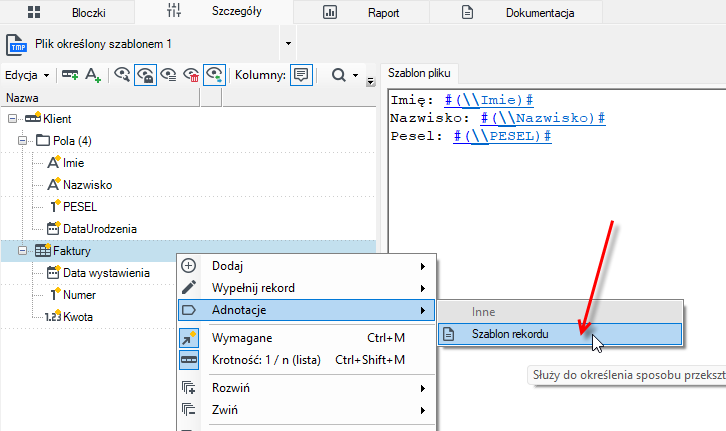Select the Faktury list node
The image size is (726, 431).
[72, 251]
